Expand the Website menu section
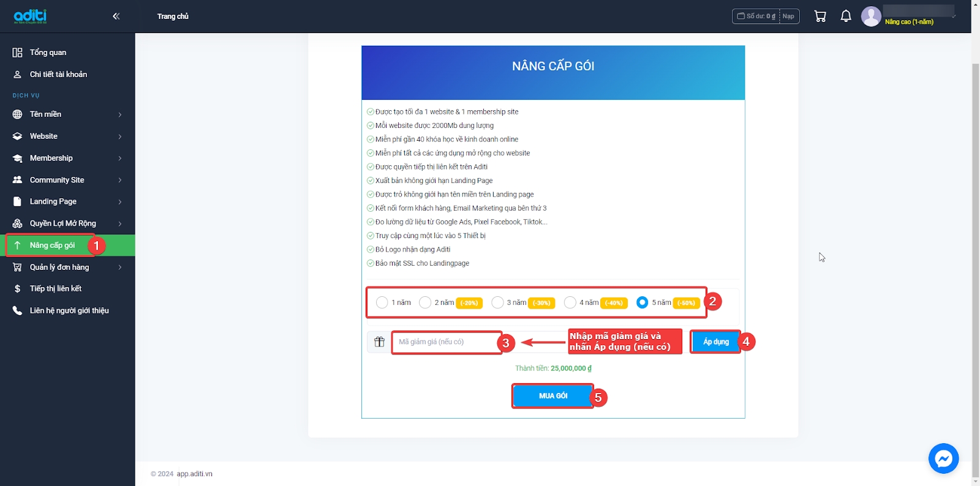The image size is (980, 486). coord(67,136)
